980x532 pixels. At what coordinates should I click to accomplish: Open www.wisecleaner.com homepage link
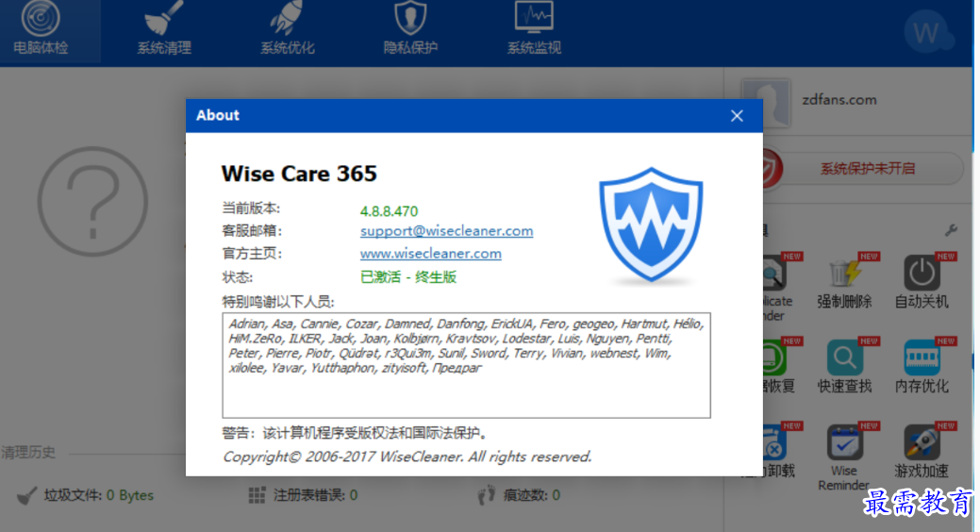pos(431,253)
